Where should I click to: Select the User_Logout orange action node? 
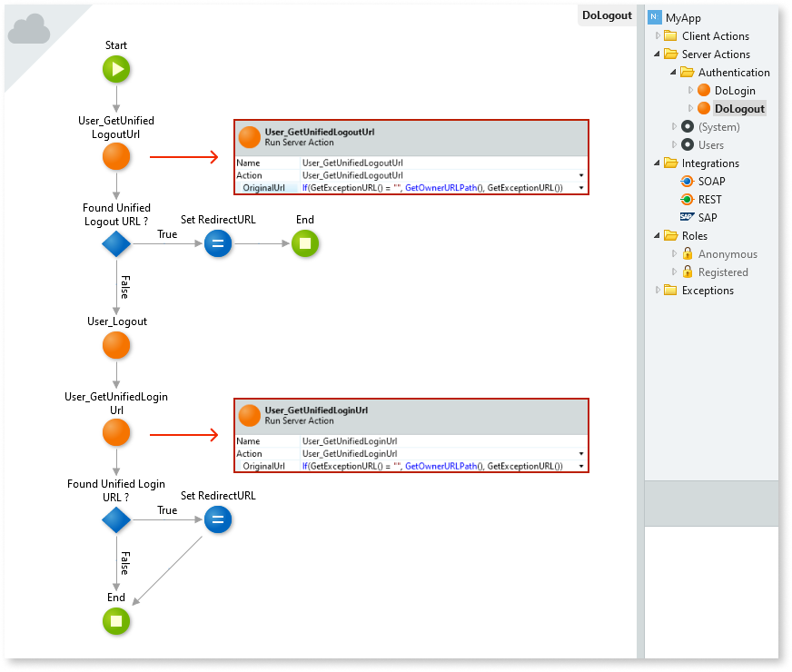[116, 345]
